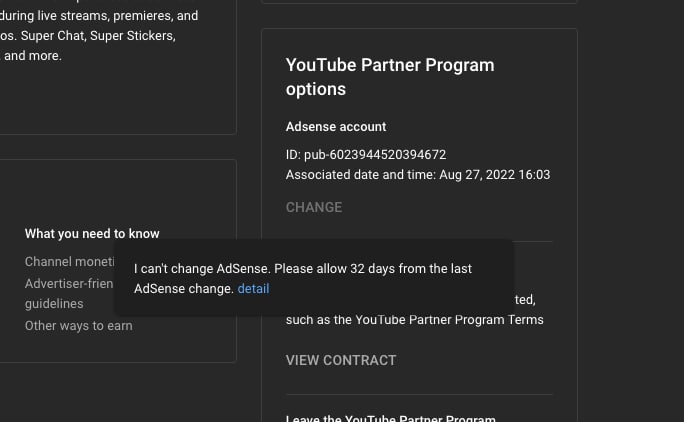Follow the 'detail' link in the AdSense tooltip
The height and width of the screenshot is (422, 684).
[x=253, y=289]
